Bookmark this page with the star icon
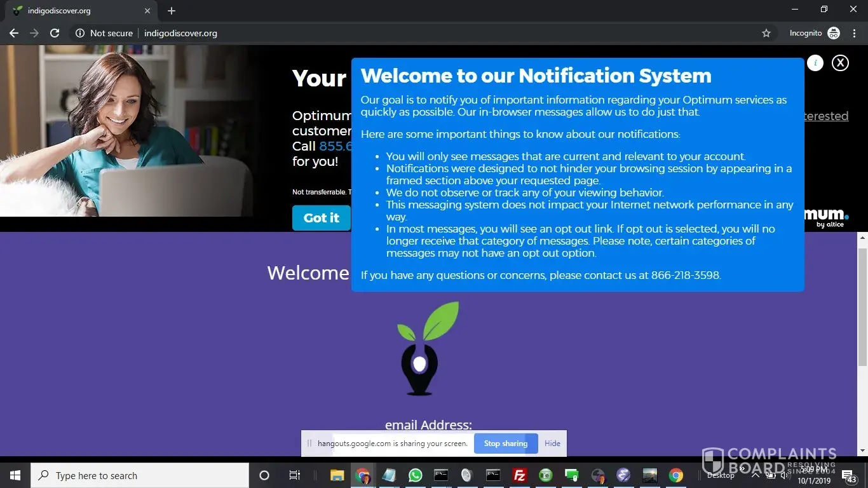 (x=766, y=33)
